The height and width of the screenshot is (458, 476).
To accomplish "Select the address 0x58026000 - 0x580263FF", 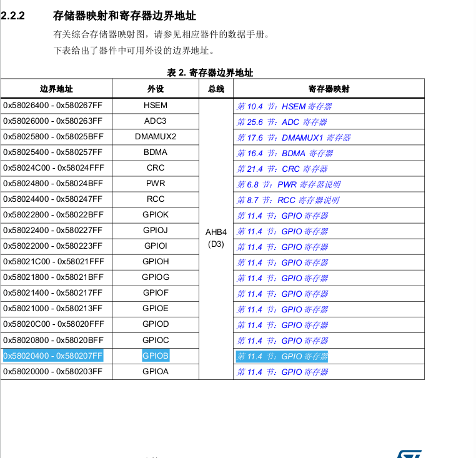I will coord(53,121).
